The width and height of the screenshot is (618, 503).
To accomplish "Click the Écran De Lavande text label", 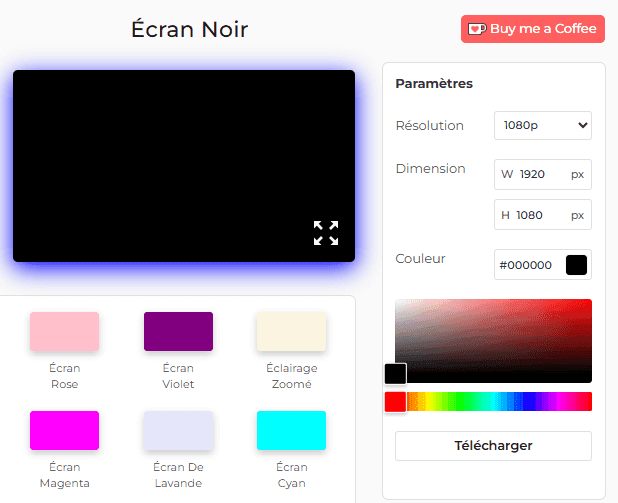I will coord(178,475).
